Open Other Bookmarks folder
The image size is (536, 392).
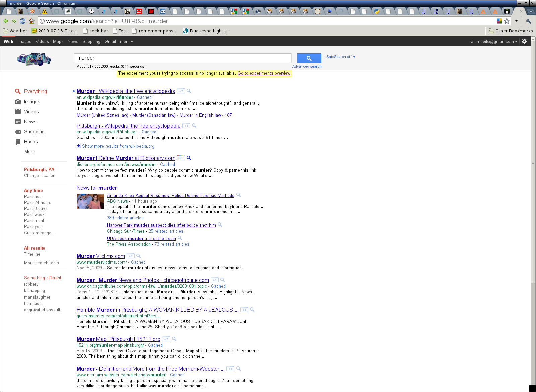(511, 31)
